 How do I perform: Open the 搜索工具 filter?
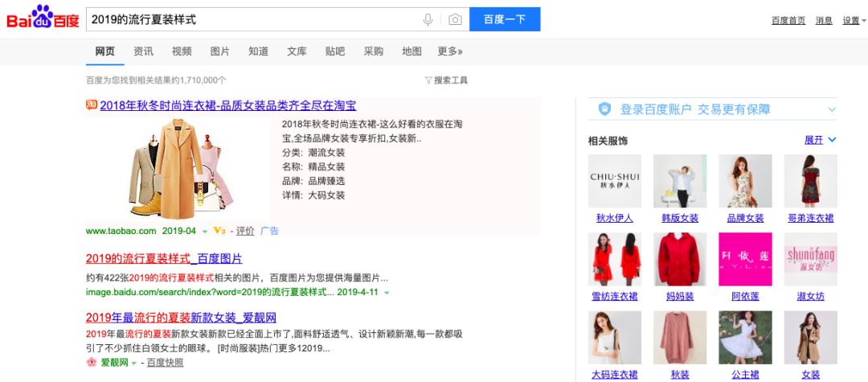[x=446, y=80]
